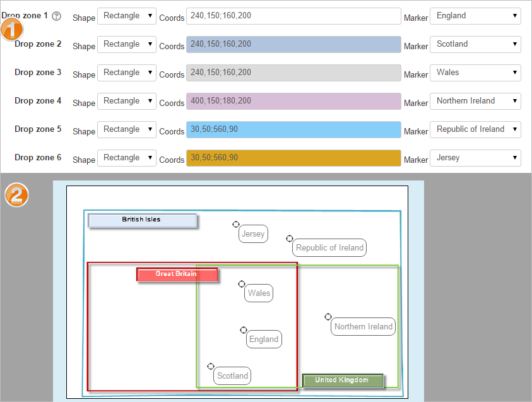
Task: Click the crosshair handle of Wales marker
Action: point(242,284)
